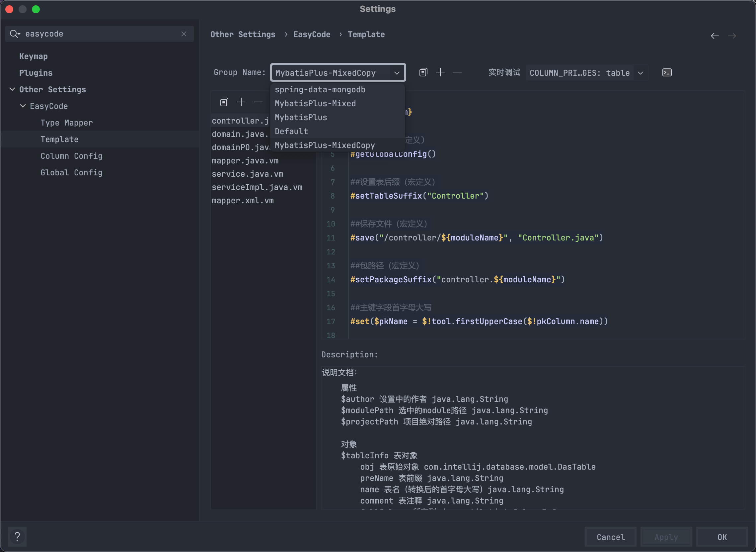Click the Template breadcrumb
Screen dimensions: 756x552
(x=366, y=35)
